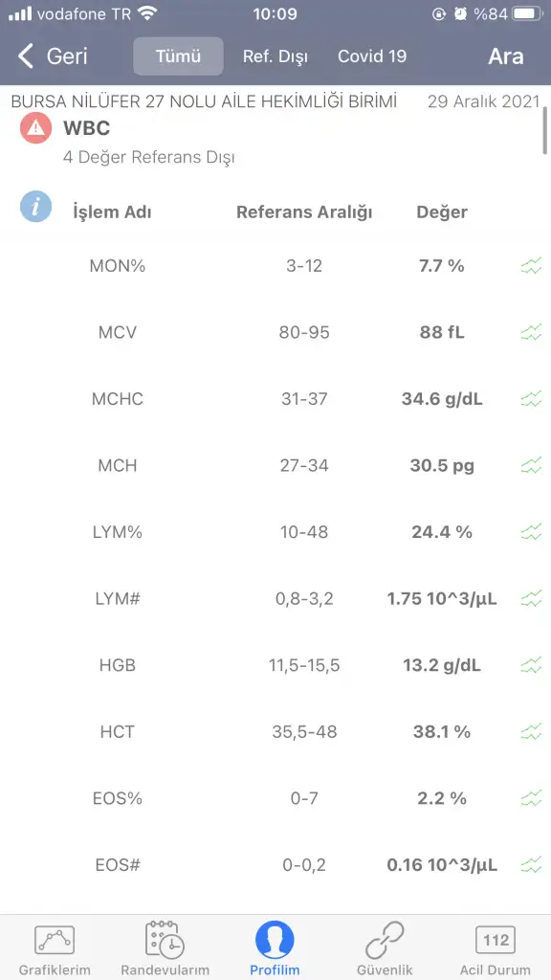
Task: Show the trend chart icon for MCHC
Action: pos(531,399)
